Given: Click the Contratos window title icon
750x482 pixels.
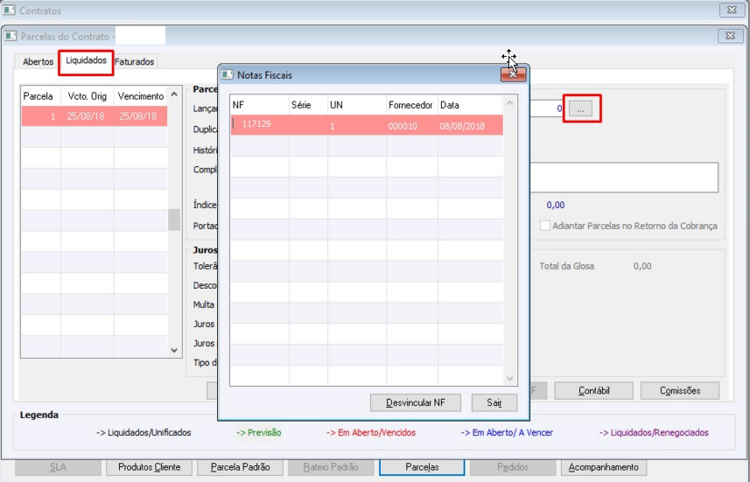Looking at the screenshot, I should point(9,10).
